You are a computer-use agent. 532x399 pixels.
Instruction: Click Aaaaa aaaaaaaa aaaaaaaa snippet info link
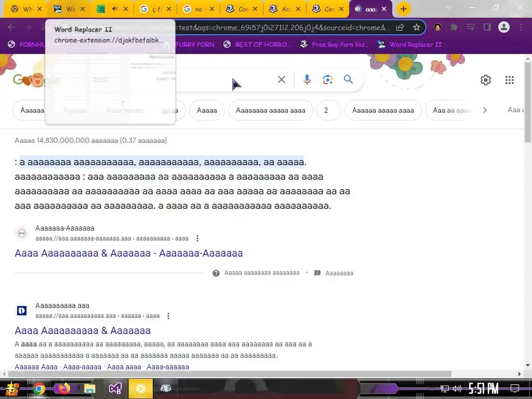tap(262, 273)
